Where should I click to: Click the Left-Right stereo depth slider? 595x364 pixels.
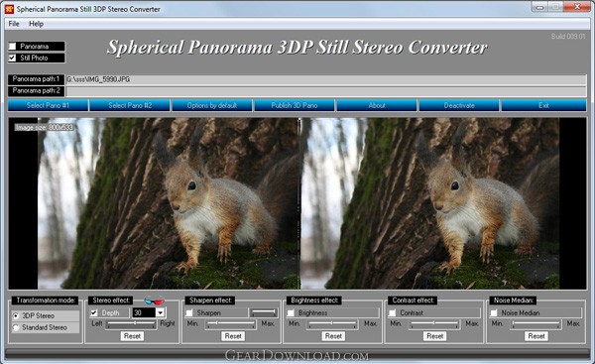131,324
